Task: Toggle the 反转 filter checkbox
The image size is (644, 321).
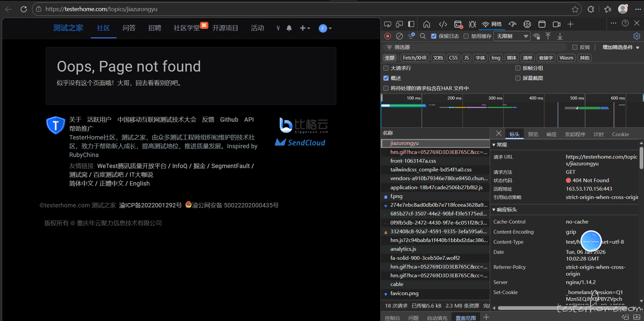Action: (x=575, y=47)
